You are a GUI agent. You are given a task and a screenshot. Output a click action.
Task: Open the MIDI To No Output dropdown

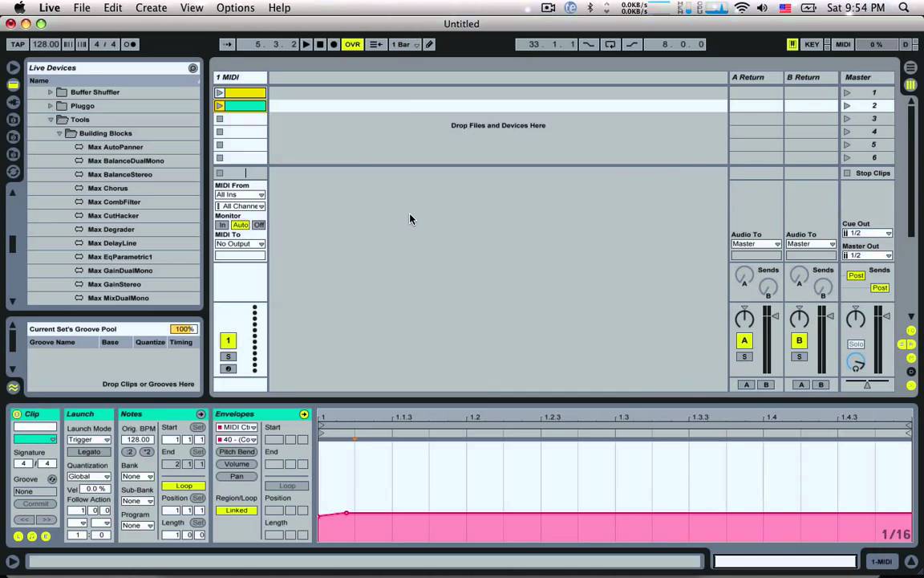pos(240,244)
